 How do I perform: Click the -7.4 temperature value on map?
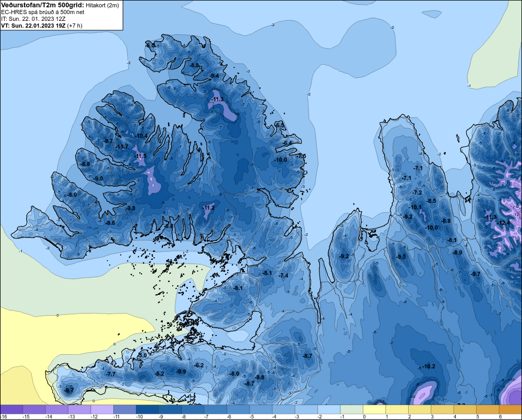point(283,275)
